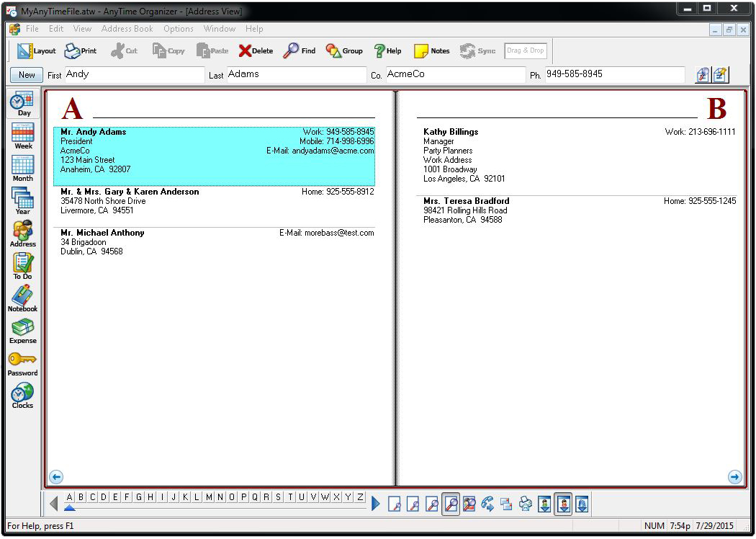The width and height of the screenshot is (756, 539).
Task: Toggle the card view with photo
Action: (469, 504)
